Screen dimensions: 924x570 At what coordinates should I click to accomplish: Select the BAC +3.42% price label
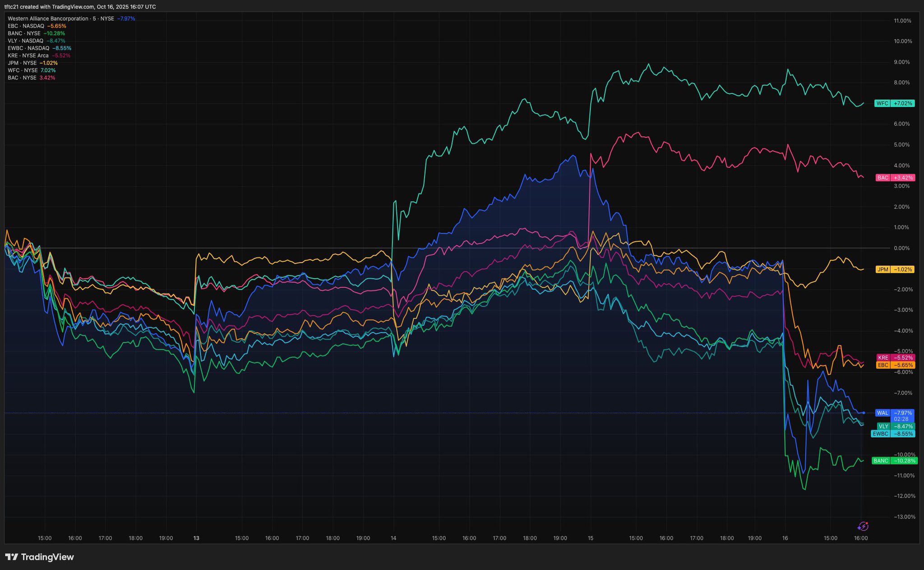pos(895,178)
